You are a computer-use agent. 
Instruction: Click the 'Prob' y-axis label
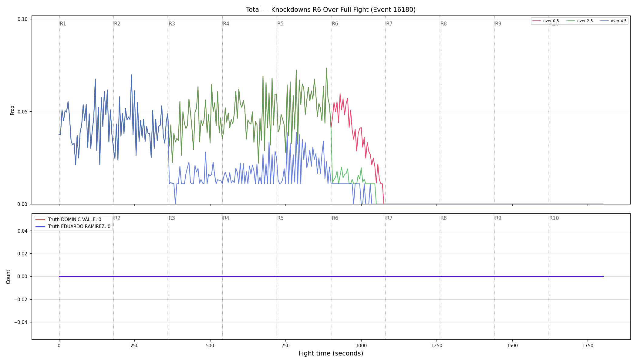(12, 110)
